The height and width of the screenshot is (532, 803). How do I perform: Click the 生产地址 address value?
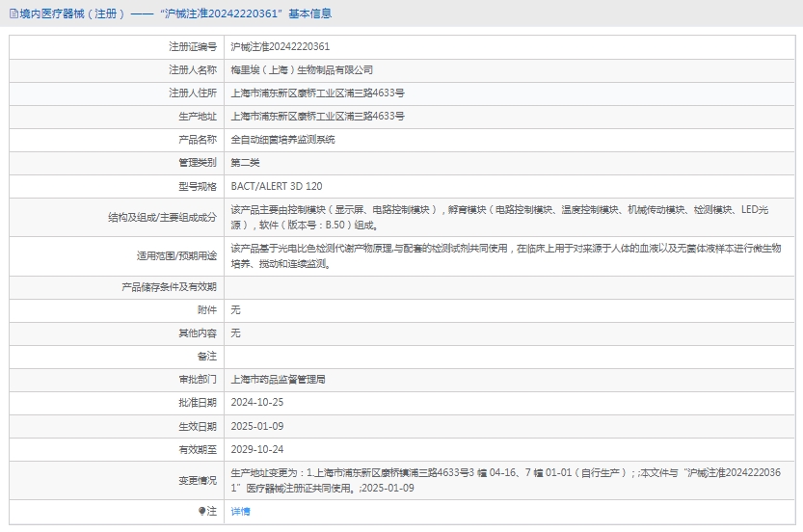click(317, 116)
